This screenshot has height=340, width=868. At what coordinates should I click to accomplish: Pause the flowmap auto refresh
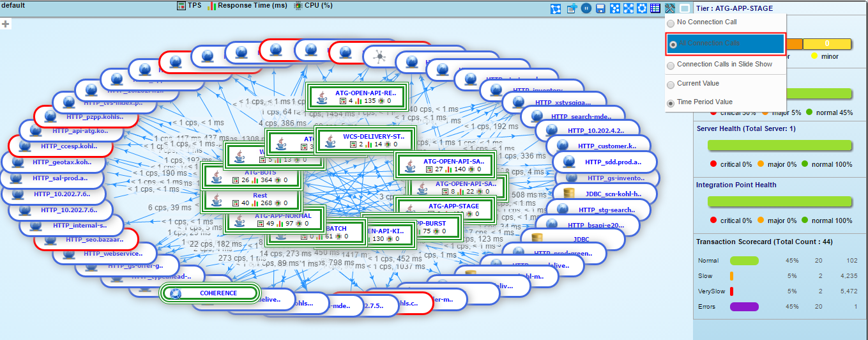pos(586,8)
